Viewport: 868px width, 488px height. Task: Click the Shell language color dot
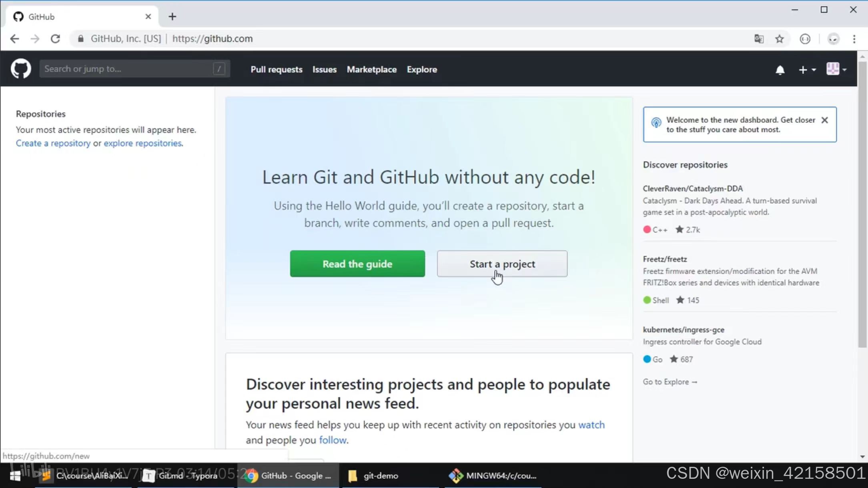point(647,300)
